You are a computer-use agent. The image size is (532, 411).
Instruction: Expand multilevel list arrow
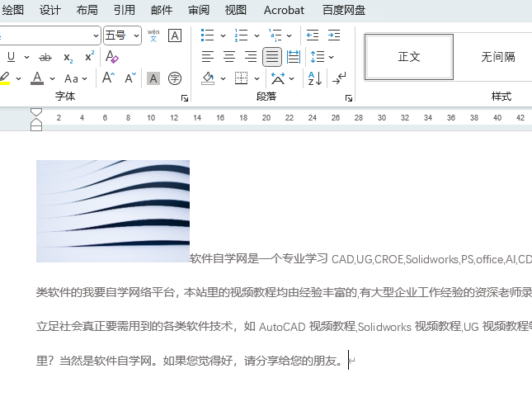coord(289,35)
